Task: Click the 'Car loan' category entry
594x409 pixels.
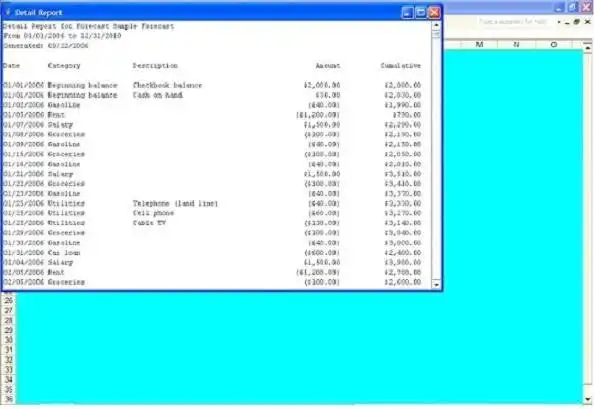Action: click(x=64, y=253)
